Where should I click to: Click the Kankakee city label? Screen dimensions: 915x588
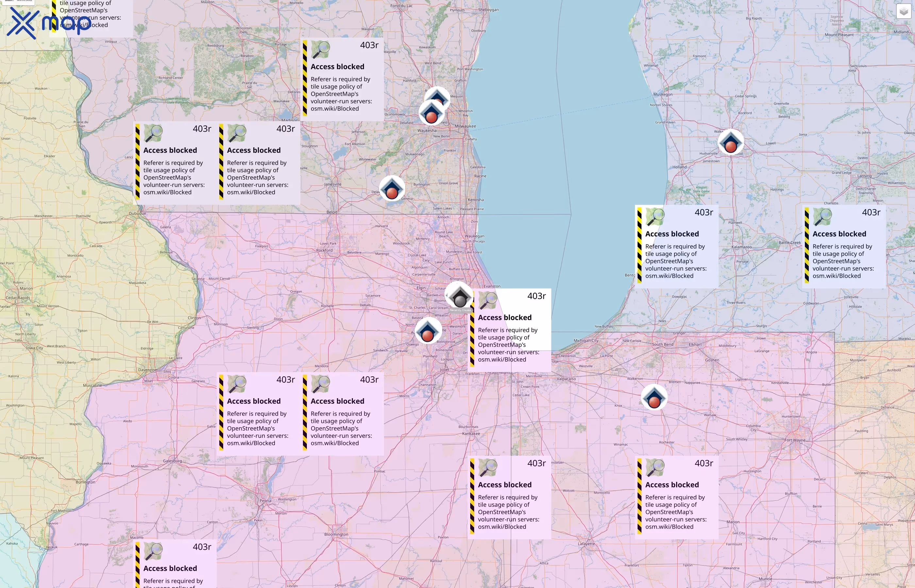(x=471, y=434)
